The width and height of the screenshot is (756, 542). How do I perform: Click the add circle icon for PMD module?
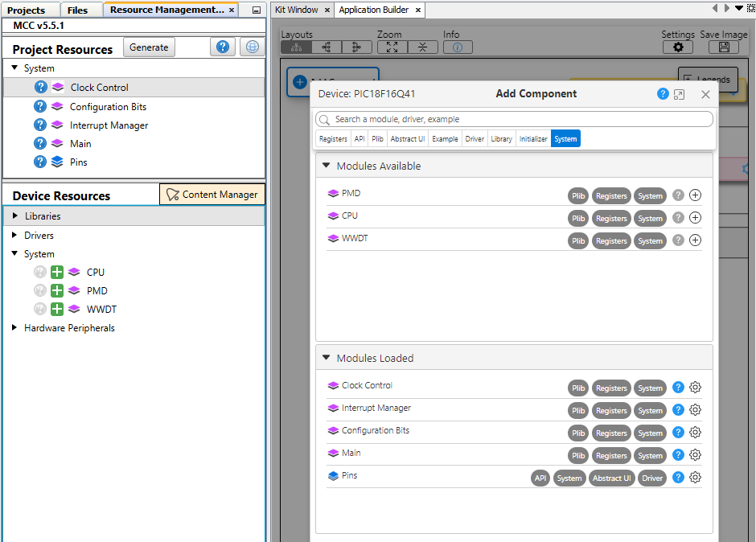696,195
